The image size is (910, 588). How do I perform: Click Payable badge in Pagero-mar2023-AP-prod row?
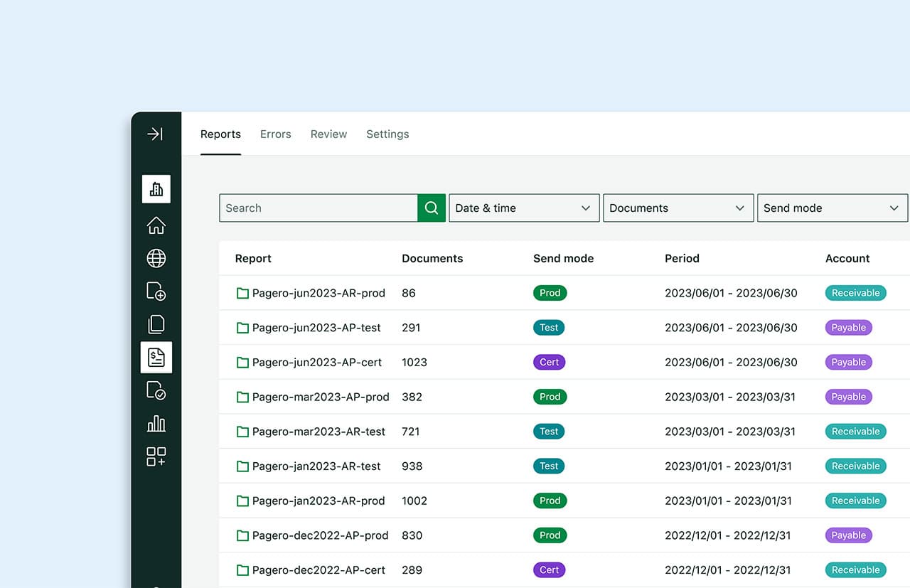(x=849, y=397)
